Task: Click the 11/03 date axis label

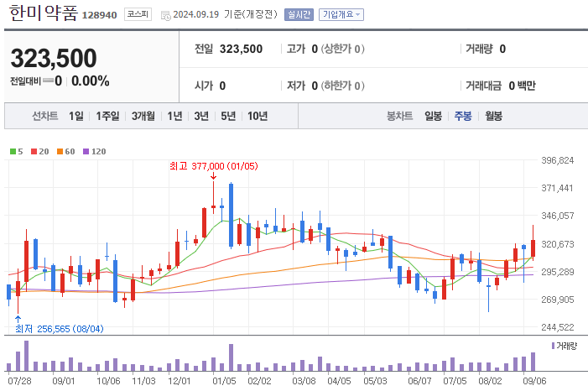Action: pos(143,381)
